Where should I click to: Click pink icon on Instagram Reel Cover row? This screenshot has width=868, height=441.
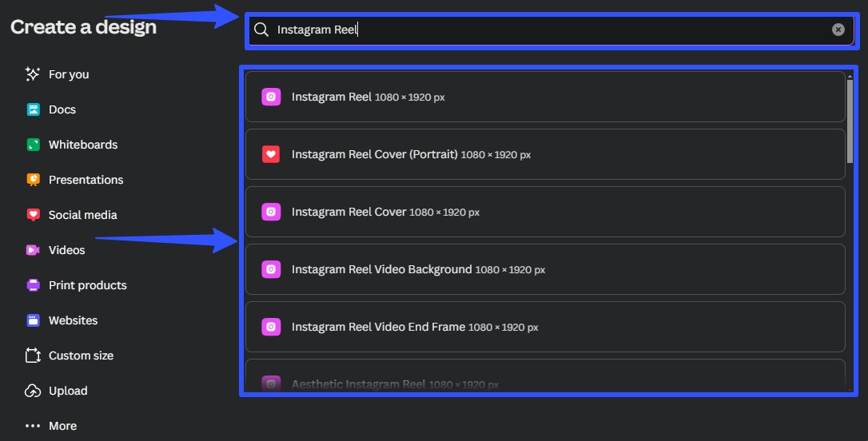tap(271, 212)
